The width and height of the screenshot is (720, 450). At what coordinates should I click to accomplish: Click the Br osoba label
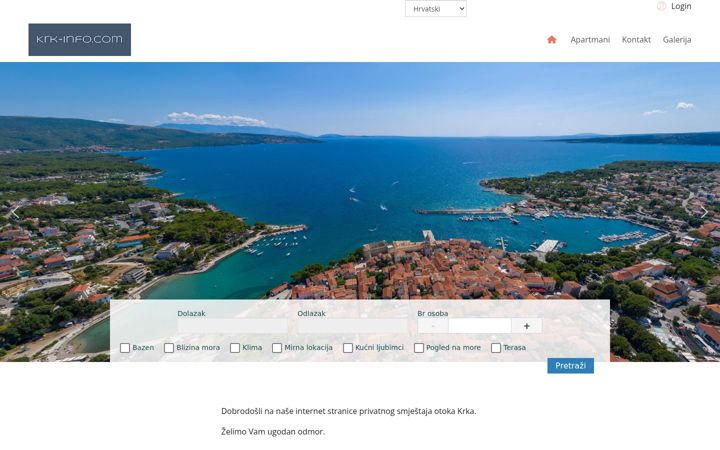[x=433, y=314]
